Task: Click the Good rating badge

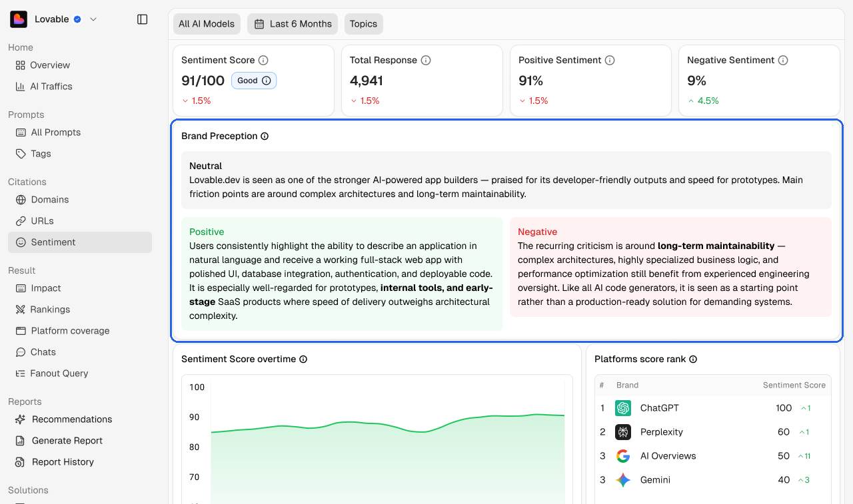Action: (254, 81)
